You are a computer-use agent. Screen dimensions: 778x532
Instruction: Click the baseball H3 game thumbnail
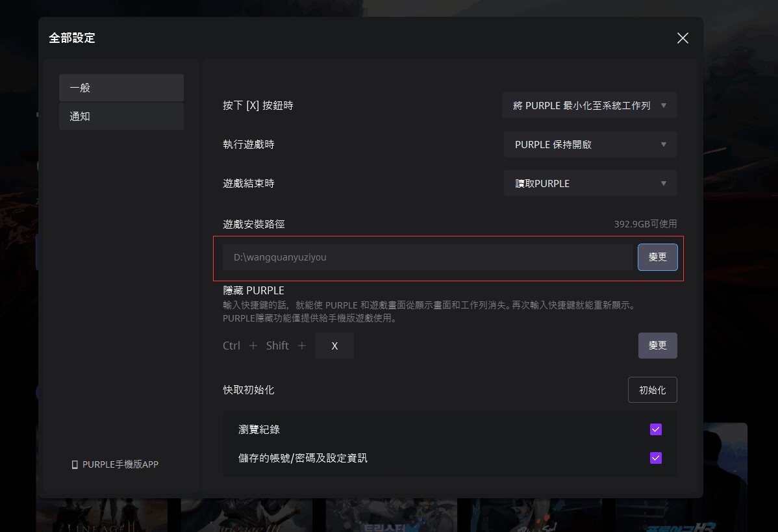pos(681,516)
